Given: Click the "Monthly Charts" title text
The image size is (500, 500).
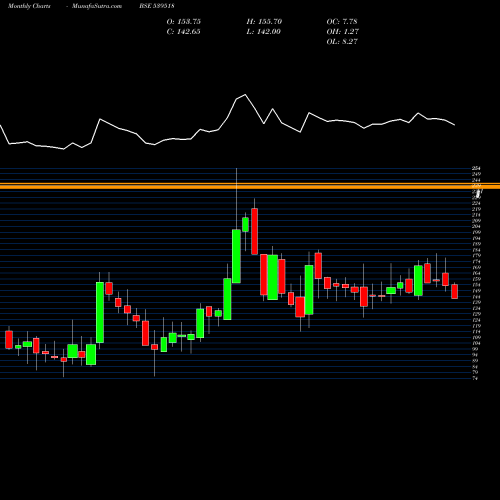Looking at the screenshot, I should tap(29, 6).
